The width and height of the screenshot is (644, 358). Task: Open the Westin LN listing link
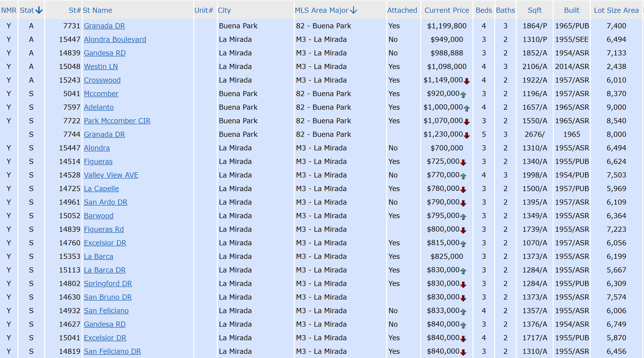(101, 66)
